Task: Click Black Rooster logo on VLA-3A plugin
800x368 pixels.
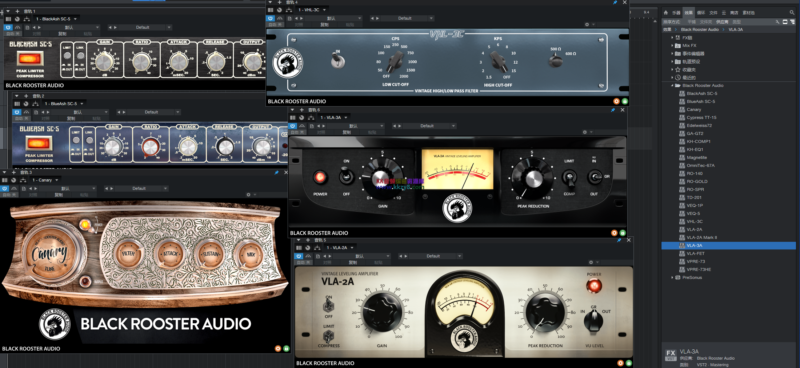Action: pos(457,209)
